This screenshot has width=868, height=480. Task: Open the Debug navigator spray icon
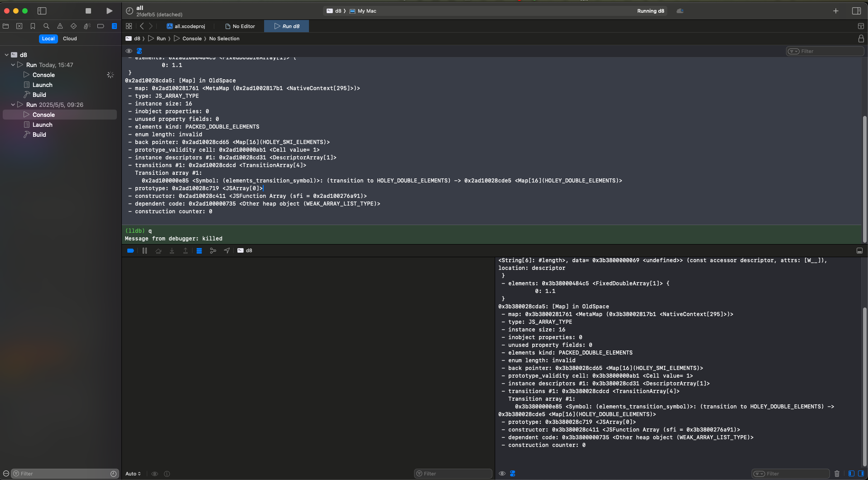[x=87, y=26]
